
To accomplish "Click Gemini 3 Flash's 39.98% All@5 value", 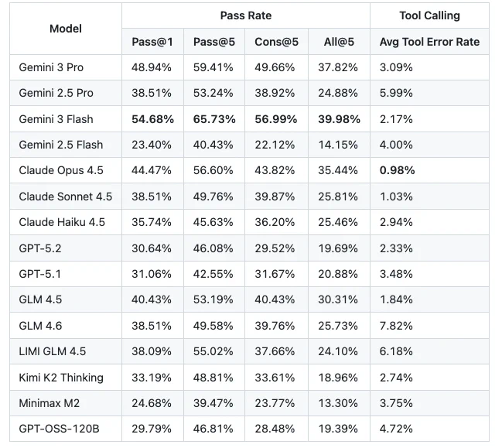I will point(339,119).
